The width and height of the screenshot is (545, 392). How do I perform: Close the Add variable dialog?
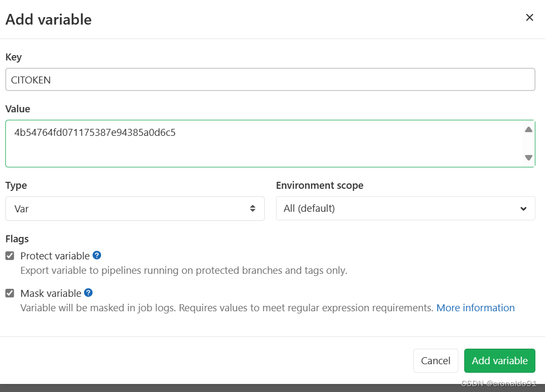[529, 18]
